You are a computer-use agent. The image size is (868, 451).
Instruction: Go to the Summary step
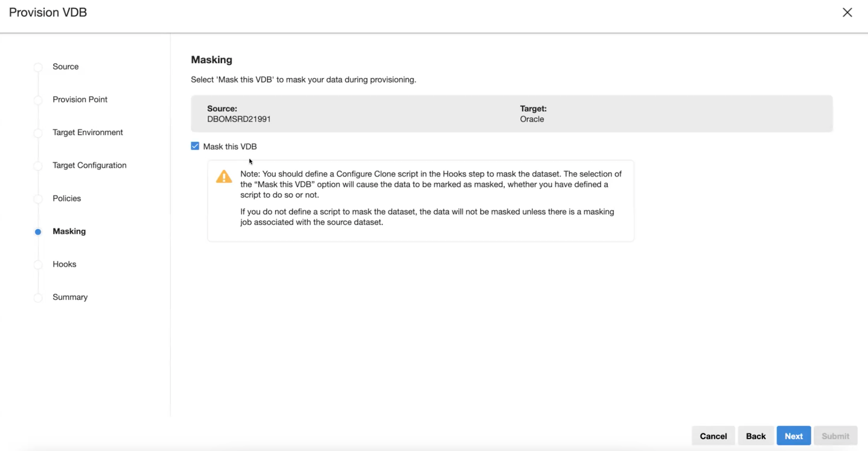pos(70,297)
